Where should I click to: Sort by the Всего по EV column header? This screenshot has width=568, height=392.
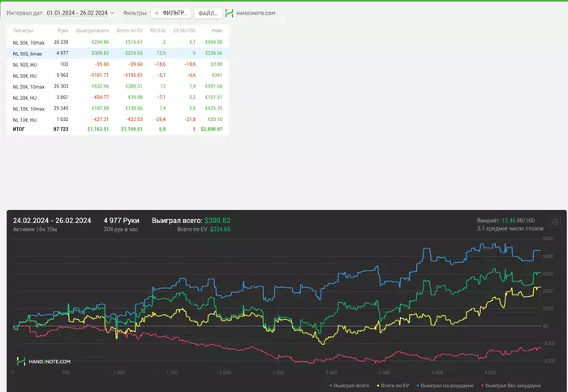[129, 31]
